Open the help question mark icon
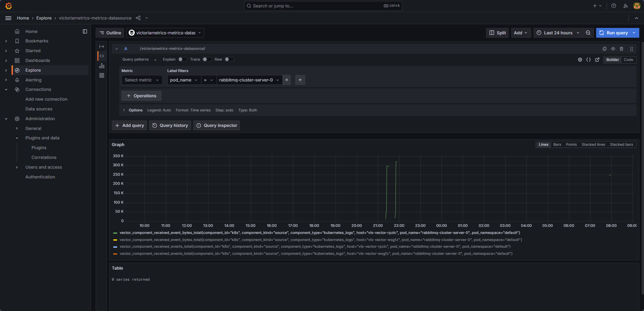 coord(613,6)
